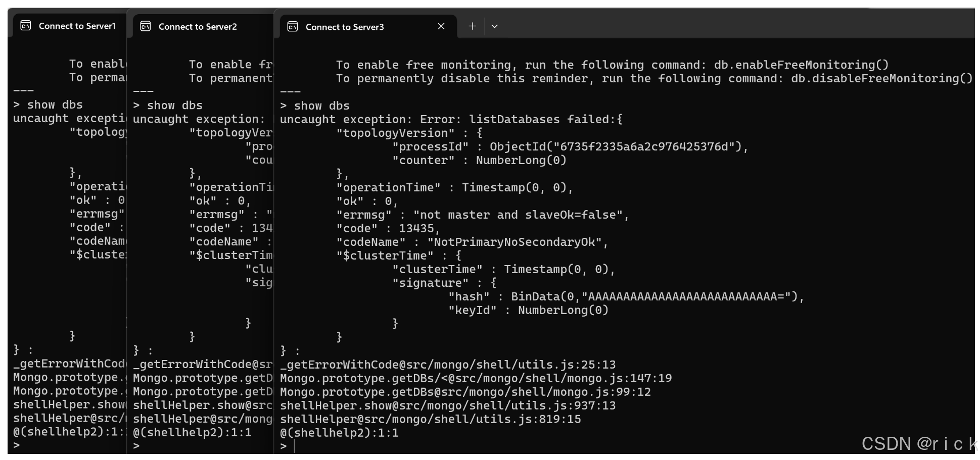Click the 'not master and slaveOk=false' errmsg

(518, 215)
